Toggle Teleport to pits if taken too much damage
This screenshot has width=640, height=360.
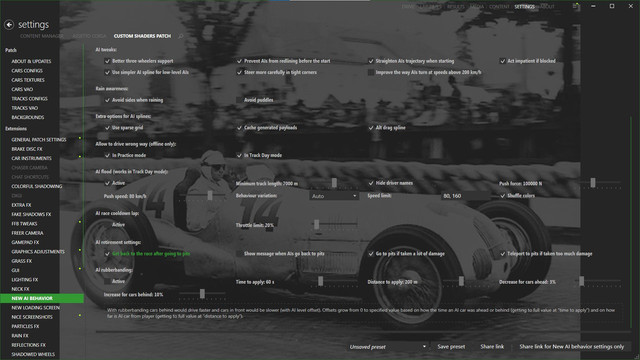(x=502, y=253)
